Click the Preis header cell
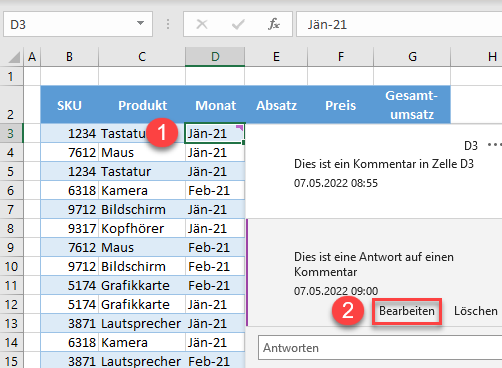The width and height of the screenshot is (502, 368). (341, 105)
